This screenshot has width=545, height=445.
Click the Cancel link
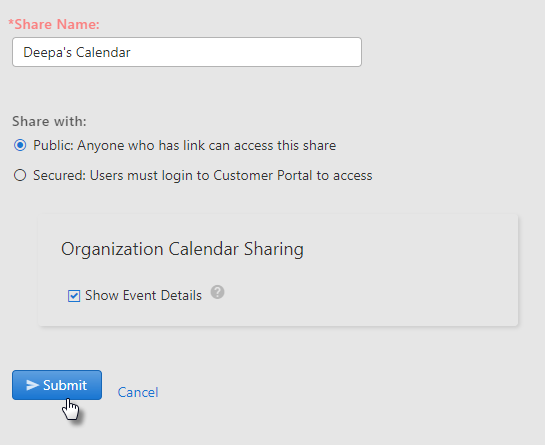pyautogui.click(x=138, y=393)
